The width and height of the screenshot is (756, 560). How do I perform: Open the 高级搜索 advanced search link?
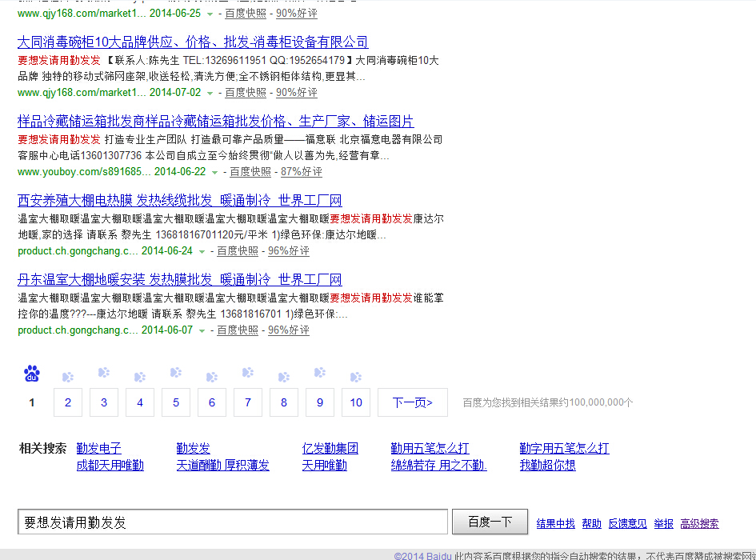pyautogui.click(x=699, y=524)
